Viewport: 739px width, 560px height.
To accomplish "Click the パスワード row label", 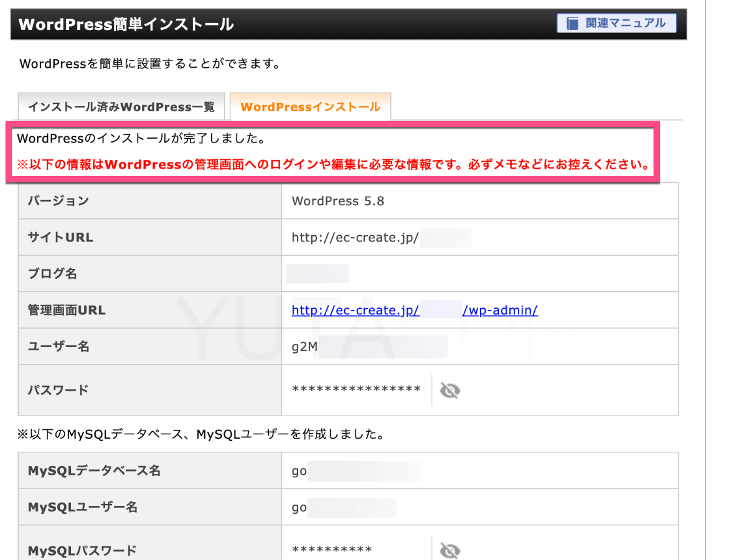I will pyautogui.click(x=58, y=390).
